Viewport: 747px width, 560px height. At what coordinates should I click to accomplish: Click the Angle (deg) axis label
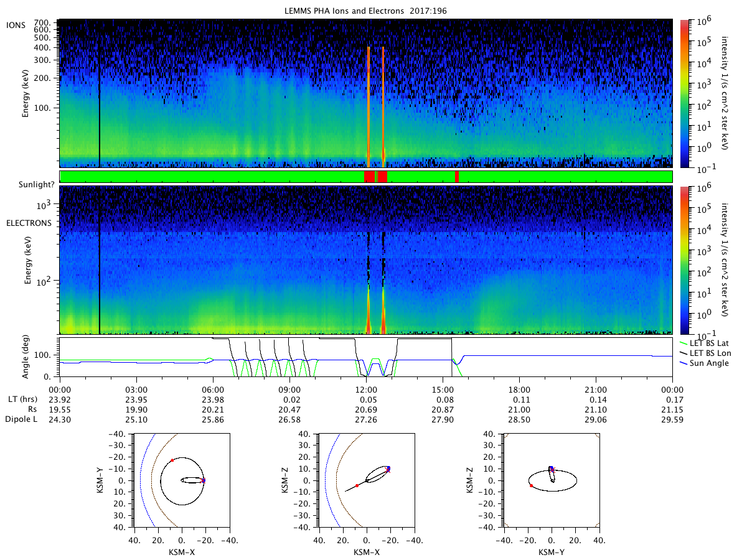coord(27,357)
